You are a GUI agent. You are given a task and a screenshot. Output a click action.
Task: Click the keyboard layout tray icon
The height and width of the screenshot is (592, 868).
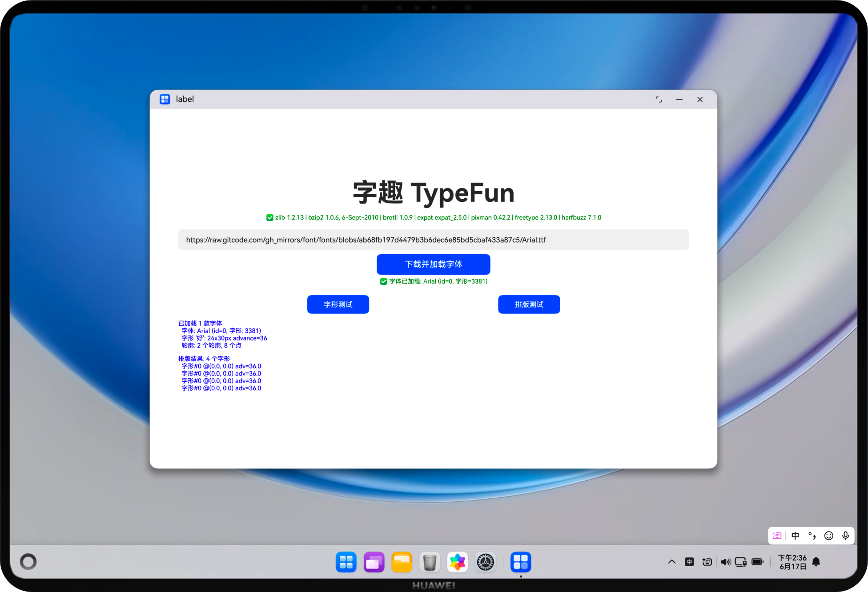click(707, 562)
